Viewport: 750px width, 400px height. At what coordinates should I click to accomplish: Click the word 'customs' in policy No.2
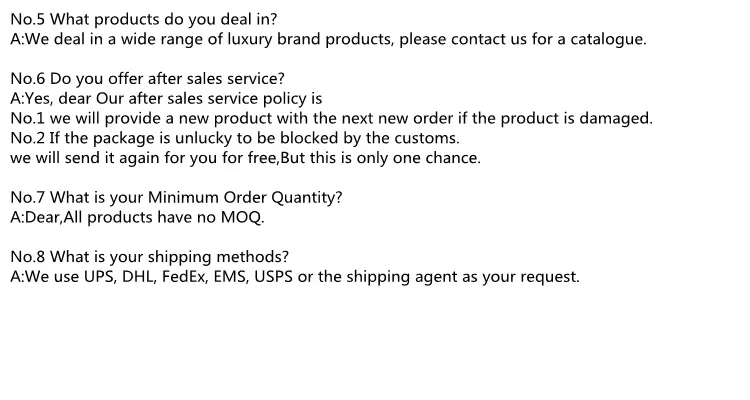[x=427, y=138]
